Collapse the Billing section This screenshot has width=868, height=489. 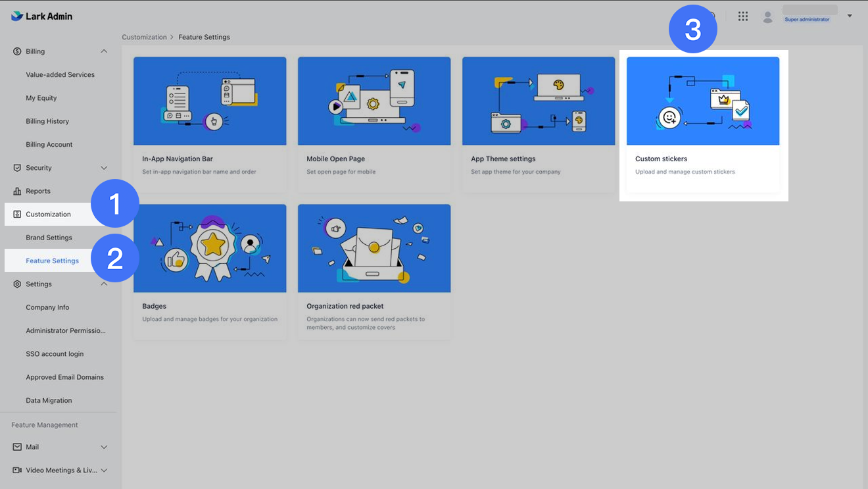tap(104, 51)
